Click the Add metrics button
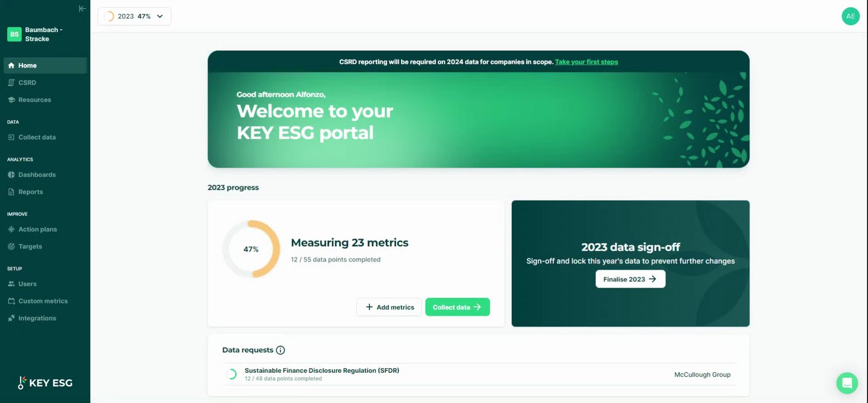 (x=389, y=307)
